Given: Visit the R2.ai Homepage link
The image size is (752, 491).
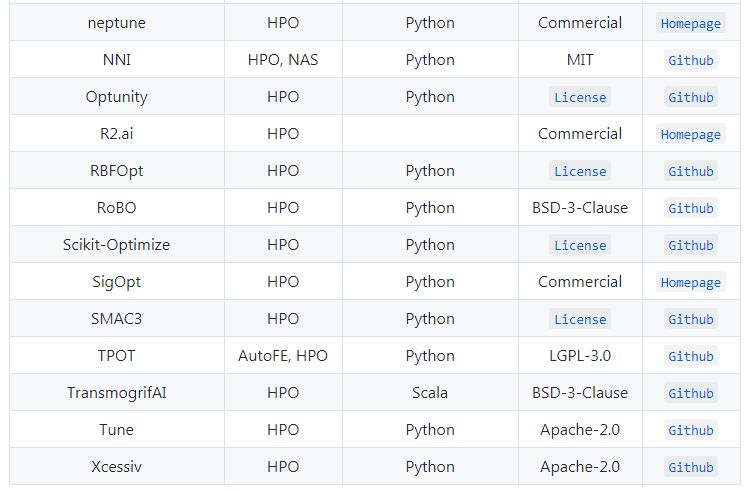Looking at the screenshot, I should pos(691,134).
